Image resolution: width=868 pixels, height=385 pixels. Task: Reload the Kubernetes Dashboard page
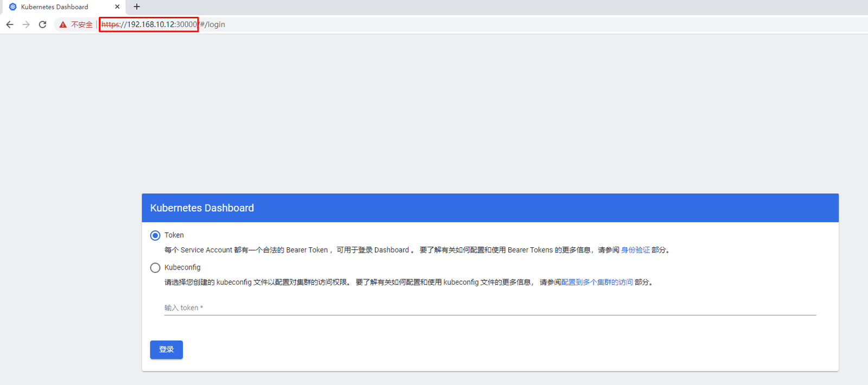(42, 24)
